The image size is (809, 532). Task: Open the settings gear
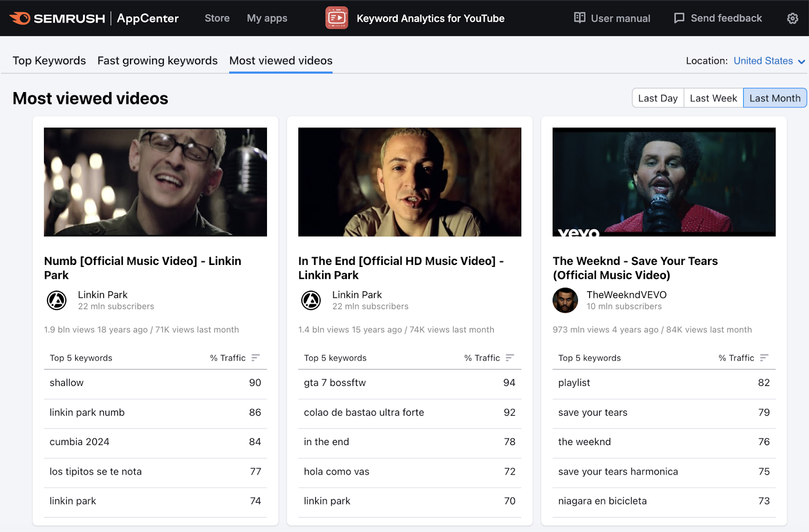[792, 18]
